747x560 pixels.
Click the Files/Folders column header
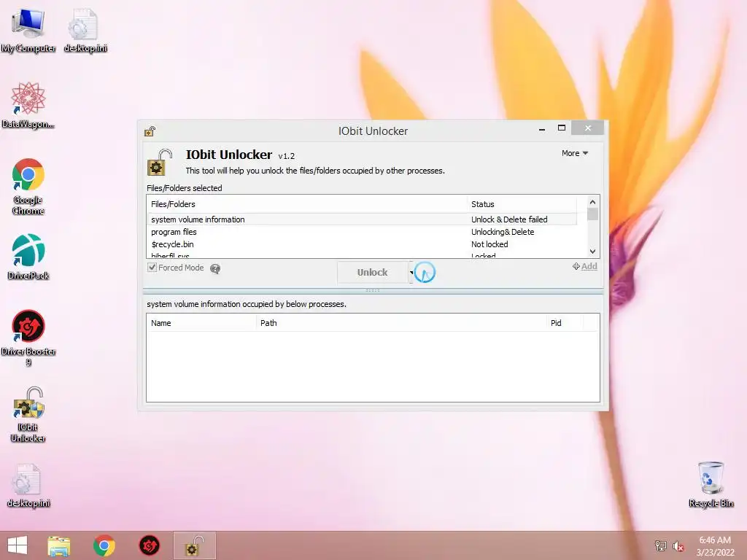[307, 204]
